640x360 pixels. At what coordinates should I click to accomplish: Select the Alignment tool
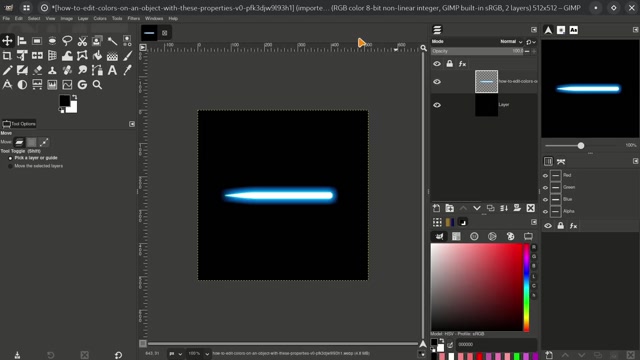22,40
